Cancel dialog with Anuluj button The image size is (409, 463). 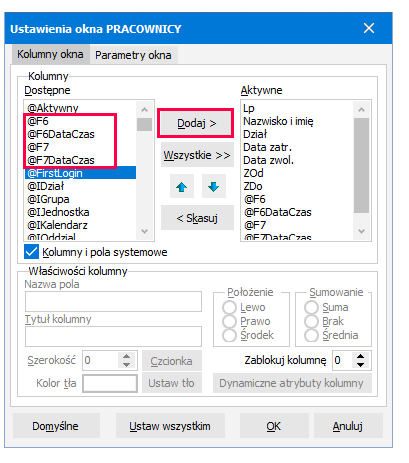click(348, 426)
